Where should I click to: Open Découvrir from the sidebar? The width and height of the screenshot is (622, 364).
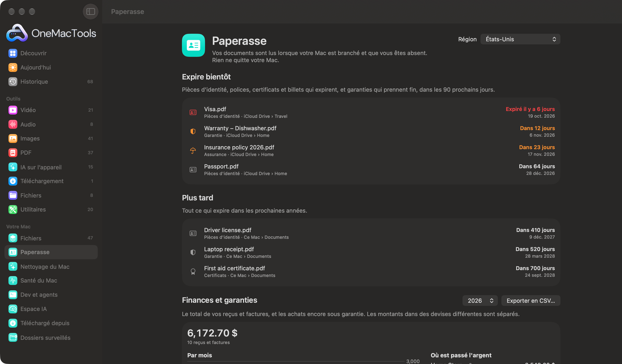(51, 53)
